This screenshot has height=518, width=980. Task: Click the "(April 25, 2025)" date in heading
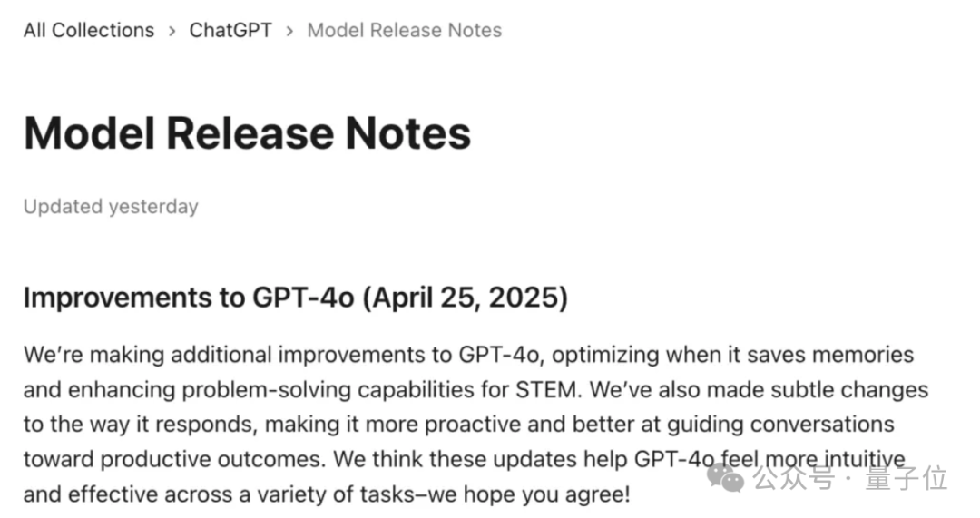(x=465, y=298)
